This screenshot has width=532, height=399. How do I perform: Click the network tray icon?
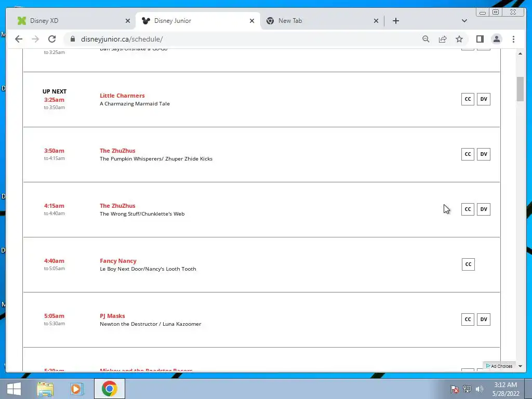tap(467, 389)
